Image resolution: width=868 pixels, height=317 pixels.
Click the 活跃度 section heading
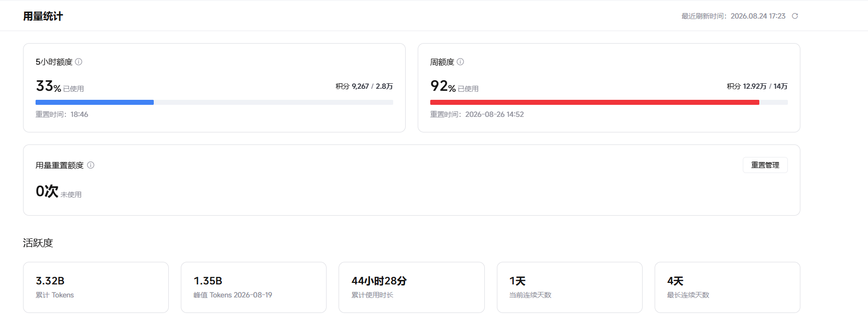pos(38,243)
